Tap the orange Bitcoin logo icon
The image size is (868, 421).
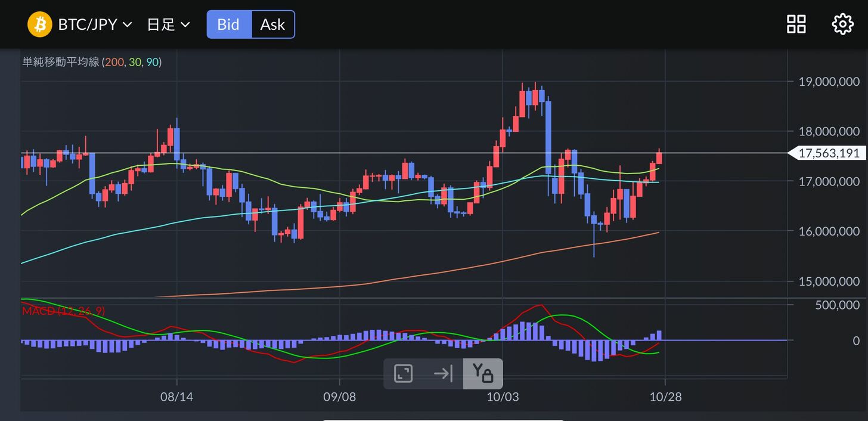pyautogui.click(x=40, y=24)
